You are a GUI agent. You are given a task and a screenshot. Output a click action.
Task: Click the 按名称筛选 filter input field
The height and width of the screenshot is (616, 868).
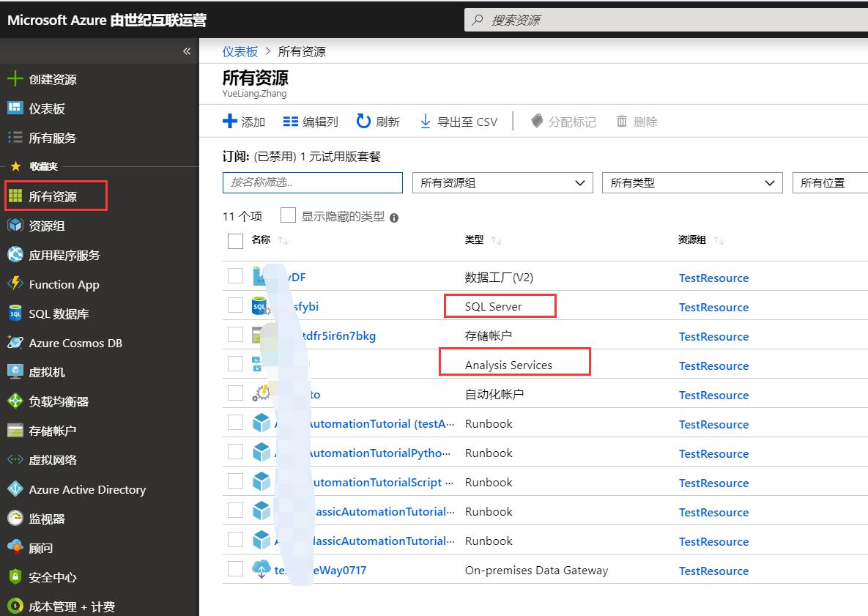click(313, 182)
